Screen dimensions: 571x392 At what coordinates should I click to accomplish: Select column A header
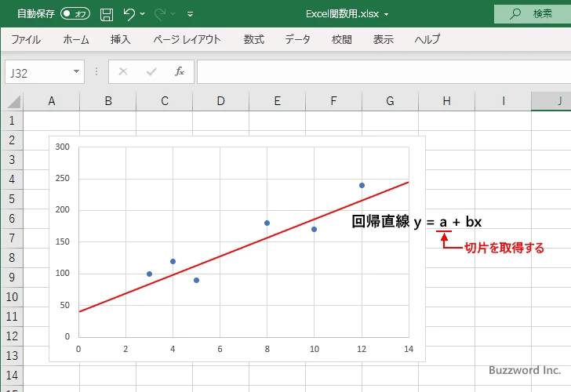[51, 101]
